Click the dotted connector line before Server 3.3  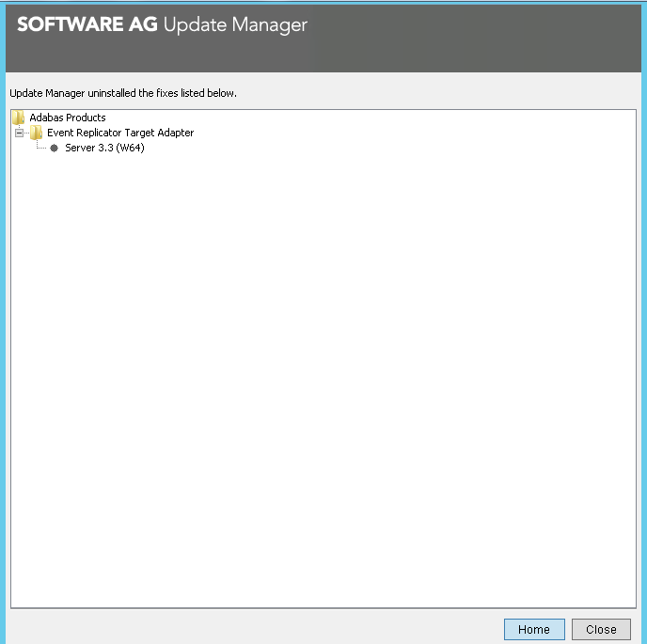tap(41, 148)
